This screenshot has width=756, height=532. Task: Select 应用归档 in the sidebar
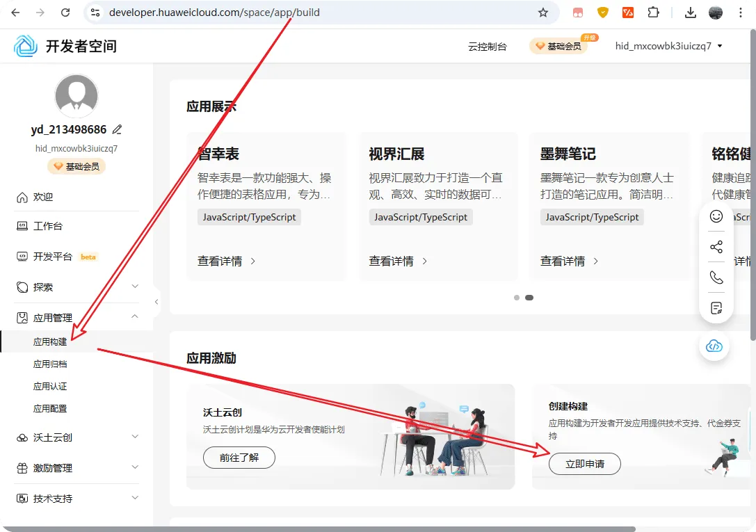coord(50,364)
